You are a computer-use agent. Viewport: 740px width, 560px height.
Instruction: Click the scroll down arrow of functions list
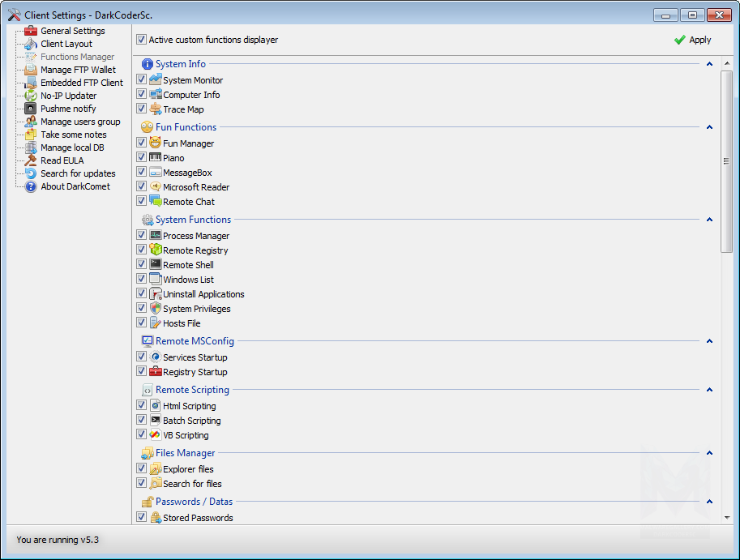(x=727, y=517)
